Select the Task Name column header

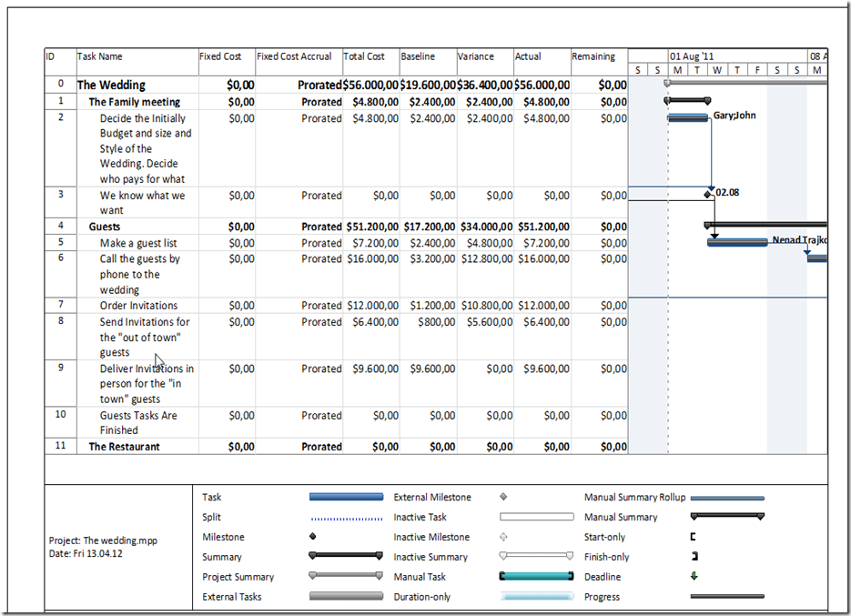click(x=100, y=56)
